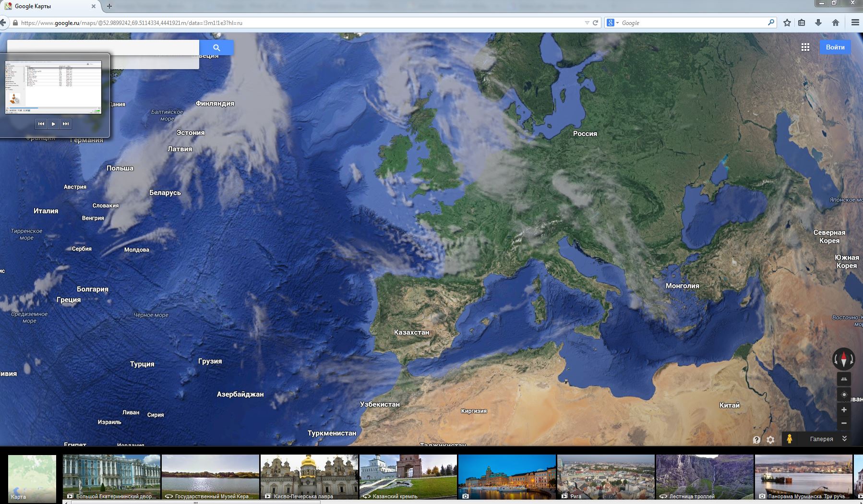Open the Панорама Мурманска thumbnail
The height and width of the screenshot is (504, 863).
point(803,477)
